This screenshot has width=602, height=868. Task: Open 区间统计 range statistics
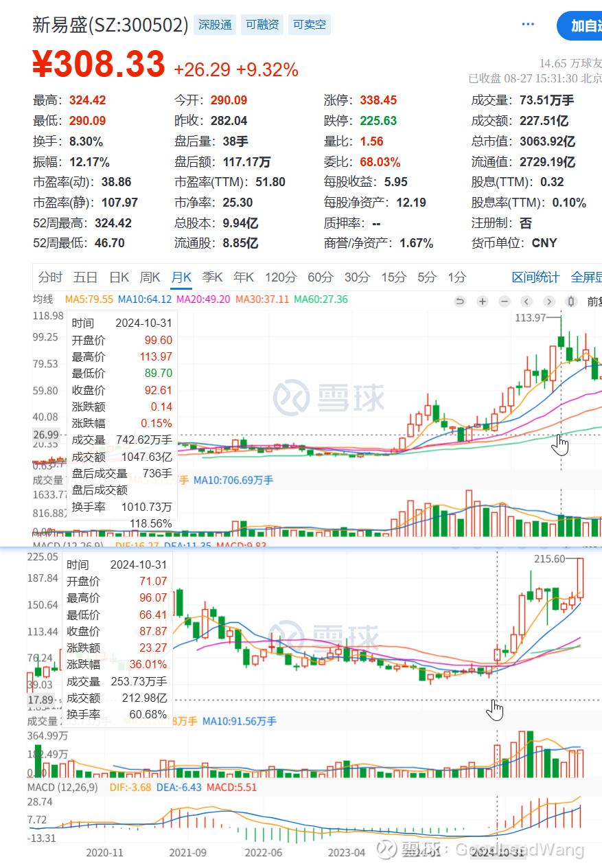[535, 277]
